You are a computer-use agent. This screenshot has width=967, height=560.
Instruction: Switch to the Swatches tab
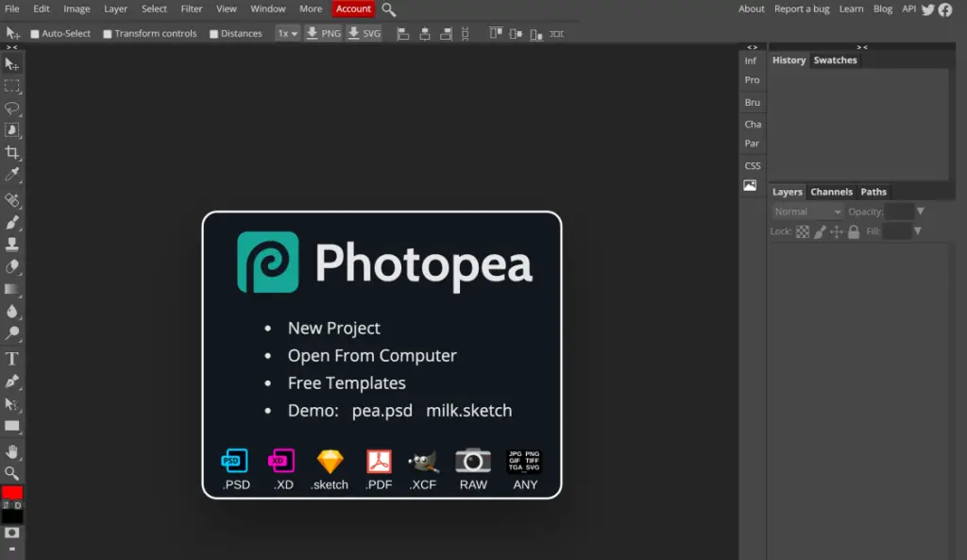pyautogui.click(x=835, y=59)
